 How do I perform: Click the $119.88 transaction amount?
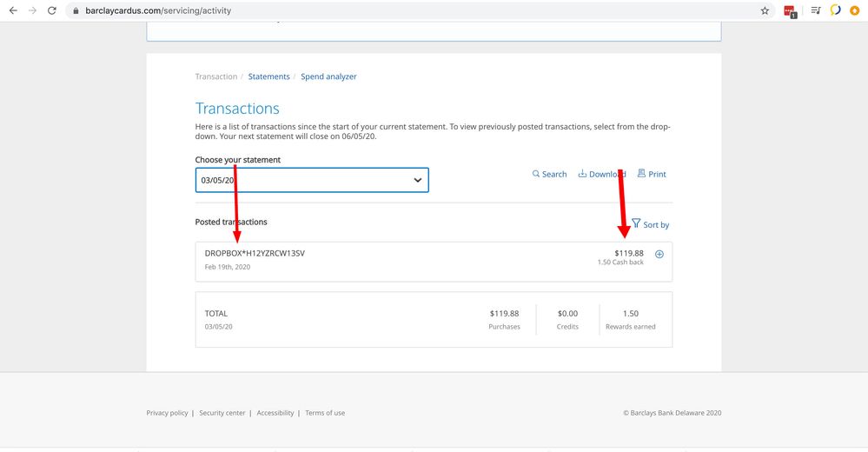pyautogui.click(x=629, y=253)
